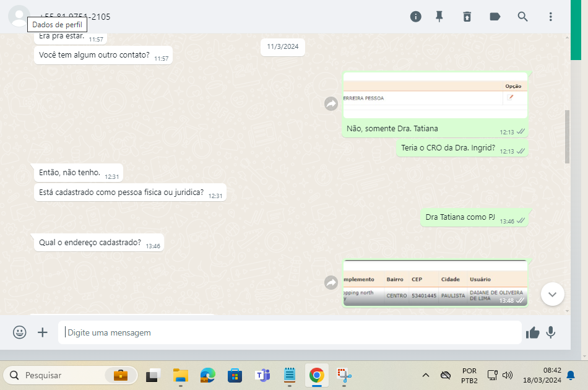Forward the Ferreira Pessoa image message
The width and height of the screenshot is (588, 390).
point(331,104)
